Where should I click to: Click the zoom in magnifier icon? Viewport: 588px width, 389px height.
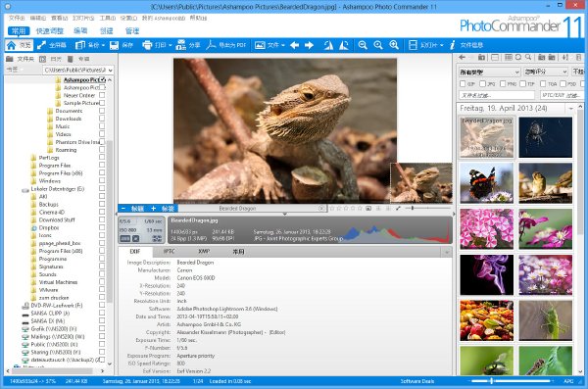pyautogui.click(x=394, y=45)
